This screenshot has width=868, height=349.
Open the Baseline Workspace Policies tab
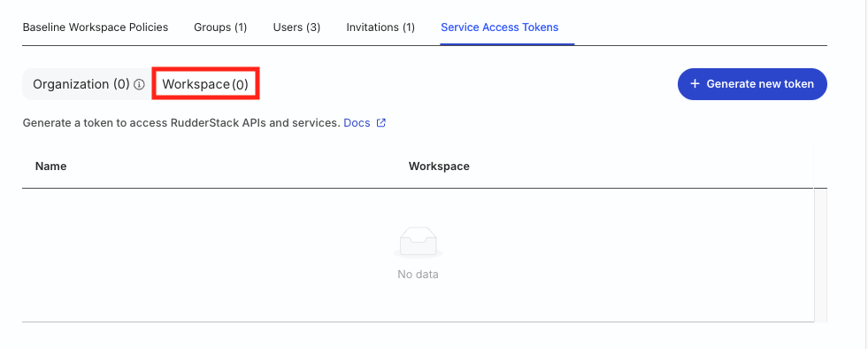point(96,27)
